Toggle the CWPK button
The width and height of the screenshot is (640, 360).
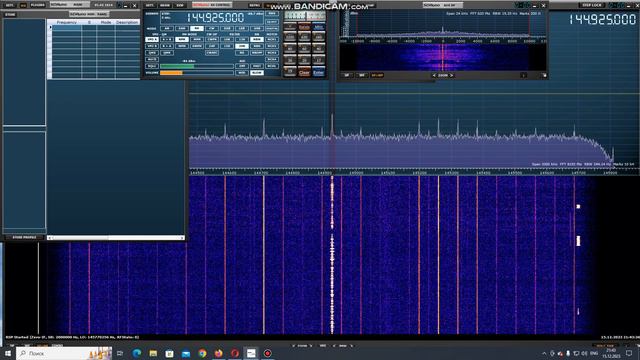(x=212, y=40)
